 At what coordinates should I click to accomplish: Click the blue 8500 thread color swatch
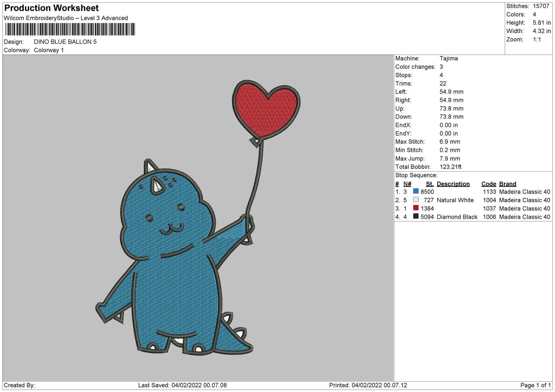416,191
